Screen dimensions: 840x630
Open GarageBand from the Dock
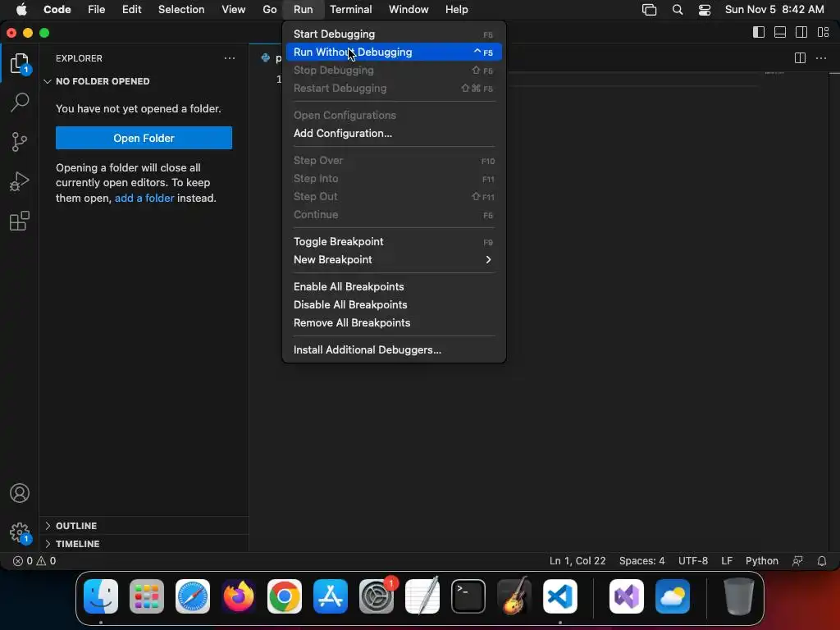coord(514,596)
